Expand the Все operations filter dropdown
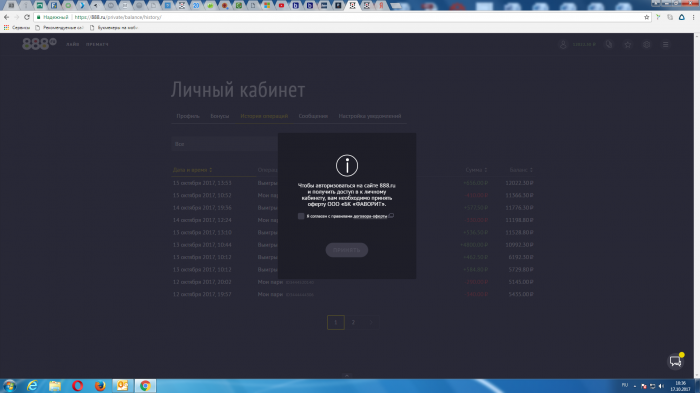 [x=225, y=144]
